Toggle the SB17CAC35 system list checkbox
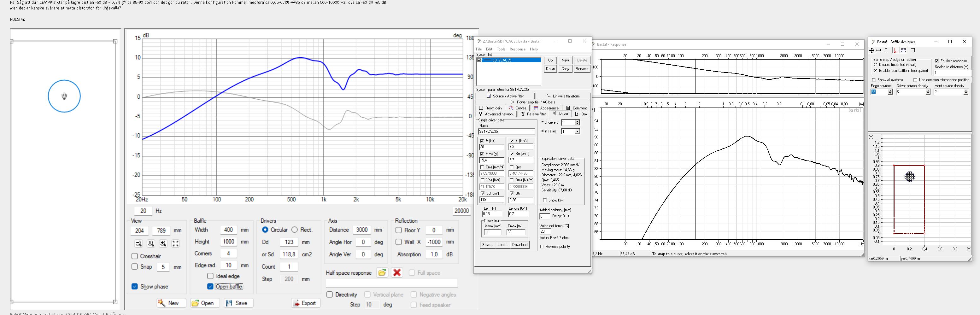 [x=479, y=60]
